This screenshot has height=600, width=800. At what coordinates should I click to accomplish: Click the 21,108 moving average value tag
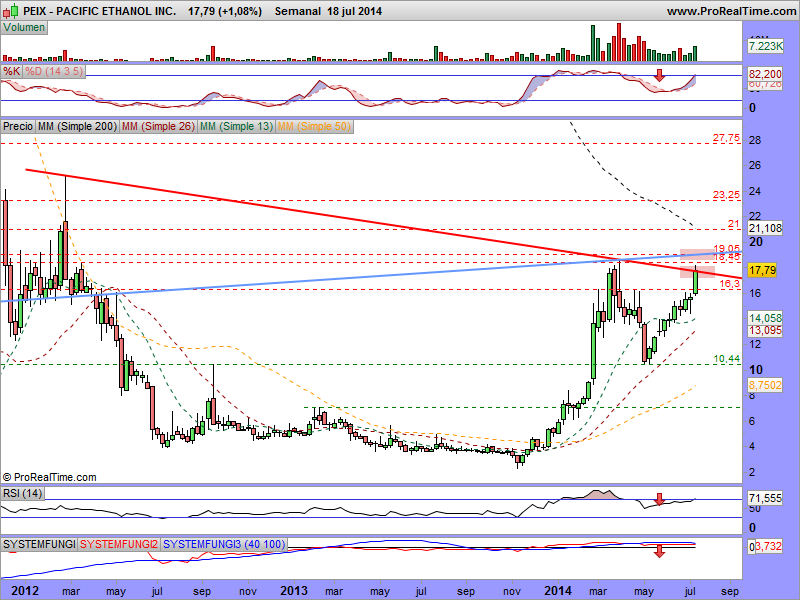click(x=765, y=228)
